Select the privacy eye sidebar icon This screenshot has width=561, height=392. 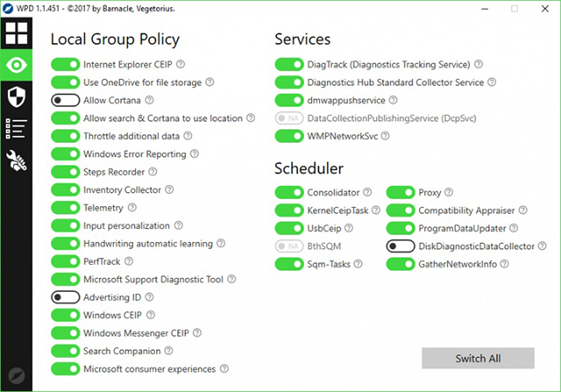(17, 65)
